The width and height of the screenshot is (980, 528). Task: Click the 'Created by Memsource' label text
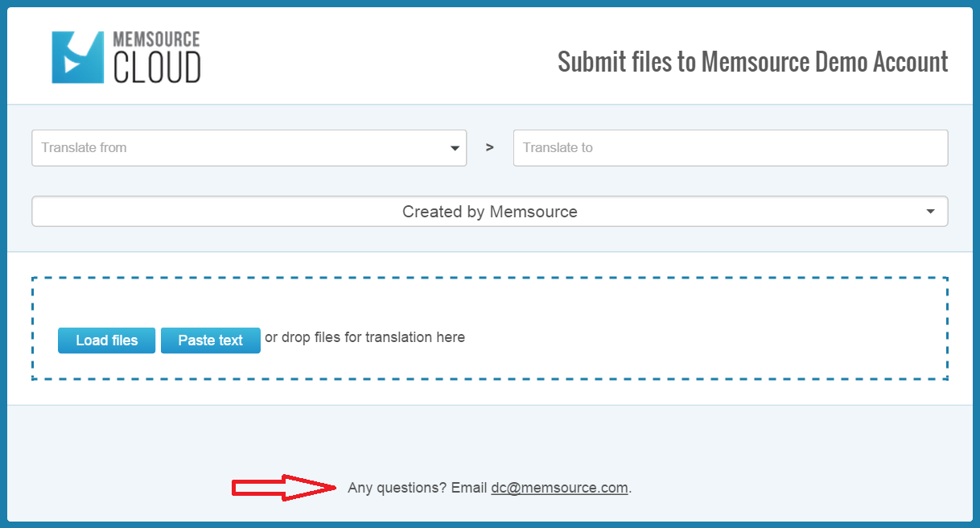[489, 212]
